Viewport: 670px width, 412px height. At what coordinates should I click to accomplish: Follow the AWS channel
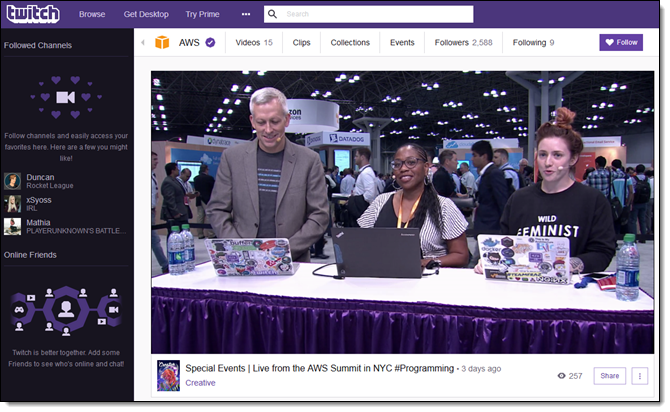[x=621, y=43]
